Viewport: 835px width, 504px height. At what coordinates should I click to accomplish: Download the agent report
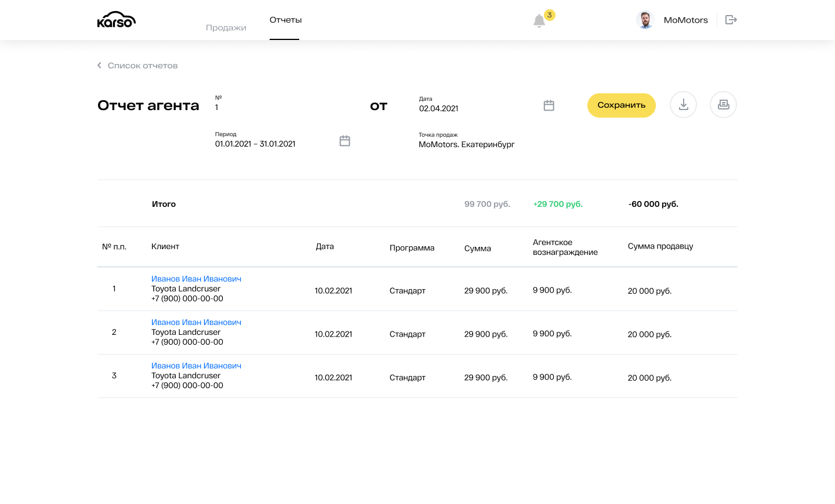point(683,105)
